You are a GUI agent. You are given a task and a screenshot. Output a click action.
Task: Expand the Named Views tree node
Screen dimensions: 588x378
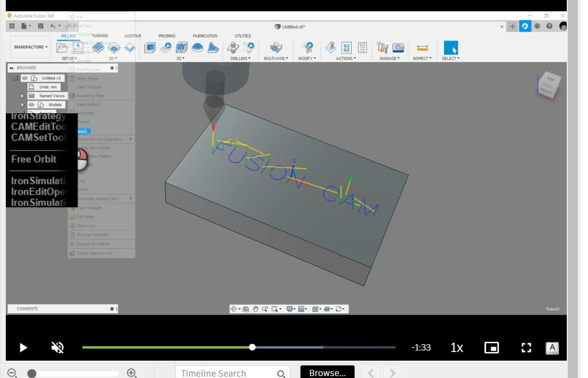point(22,95)
